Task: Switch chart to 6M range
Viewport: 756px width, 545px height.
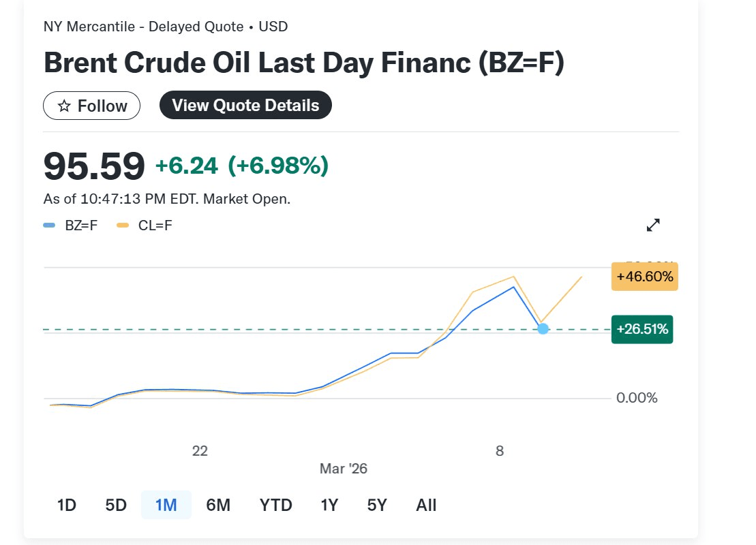Action: (x=218, y=505)
